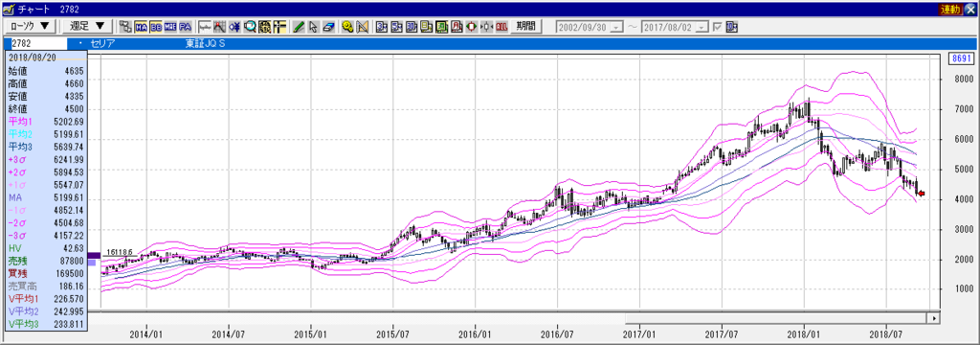Open the gears chart settings icon
The image size is (980, 345).
347,27
